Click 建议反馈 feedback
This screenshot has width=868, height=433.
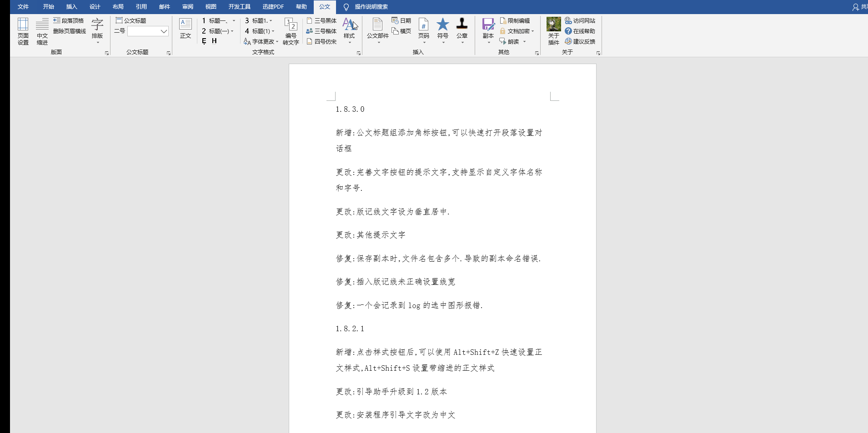(x=580, y=41)
